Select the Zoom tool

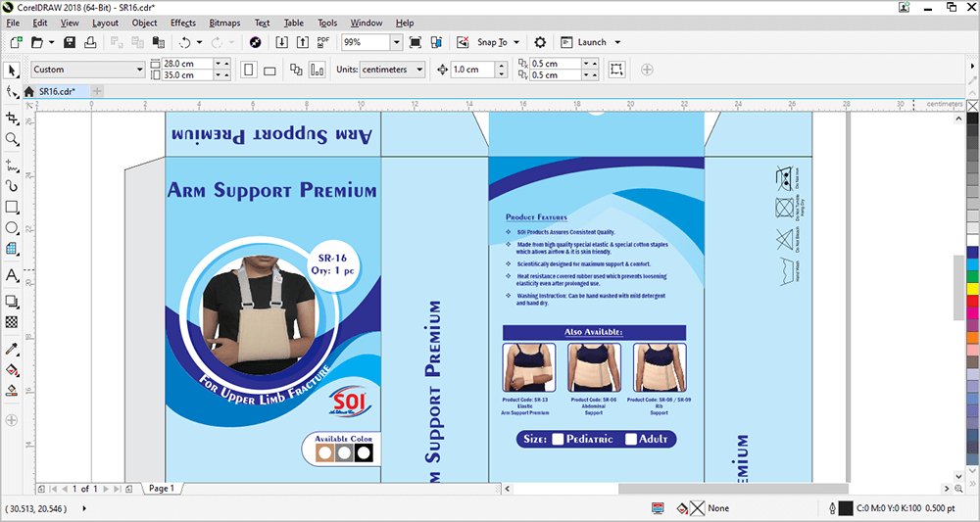(11, 139)
